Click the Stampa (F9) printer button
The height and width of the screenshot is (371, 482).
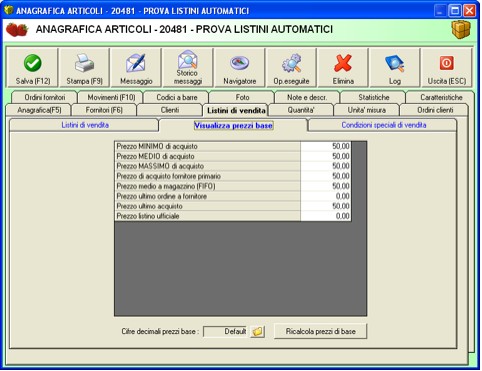coord(84,68)
